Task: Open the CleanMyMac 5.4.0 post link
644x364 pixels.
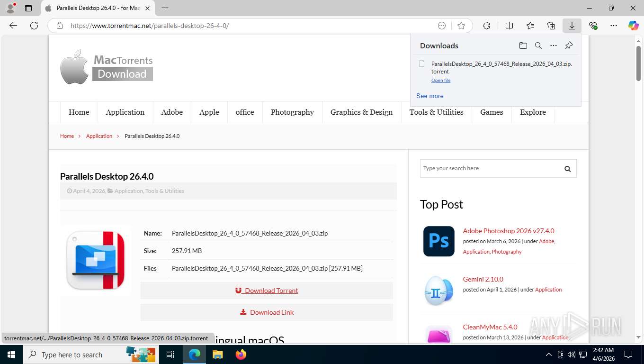Action: tap(490, 327)
